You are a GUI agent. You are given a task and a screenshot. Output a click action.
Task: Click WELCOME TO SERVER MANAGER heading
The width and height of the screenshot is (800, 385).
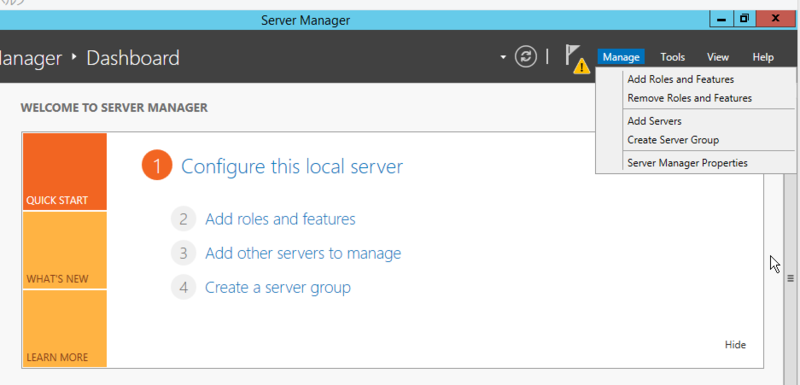114,108
